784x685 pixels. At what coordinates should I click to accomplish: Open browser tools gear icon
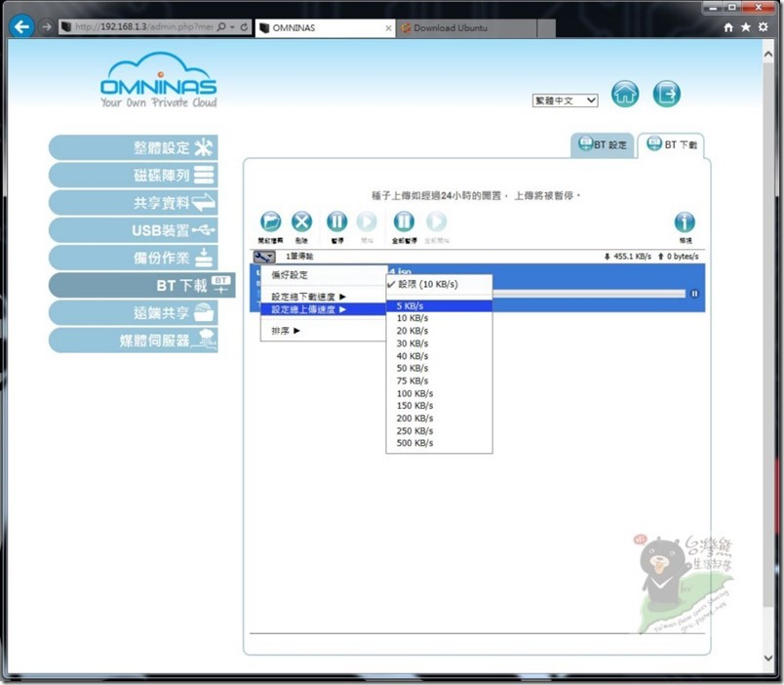(x=763, y=27)
